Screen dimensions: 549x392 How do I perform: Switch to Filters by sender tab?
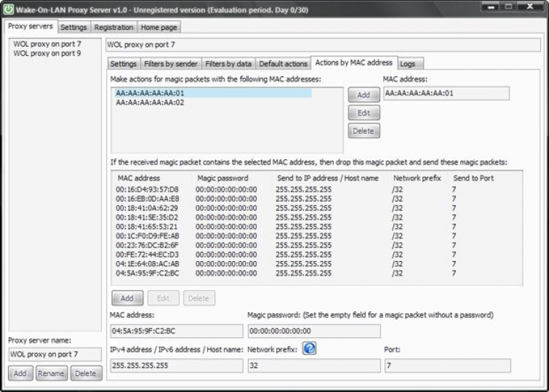171,64
